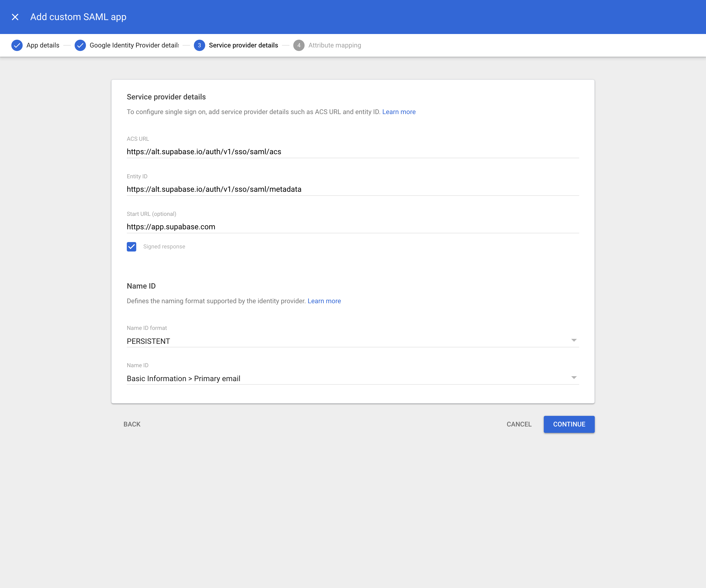Screen dimensions: 706x588
Task: Click the step 4 numbered circle icon
Action: pos(299,45)
